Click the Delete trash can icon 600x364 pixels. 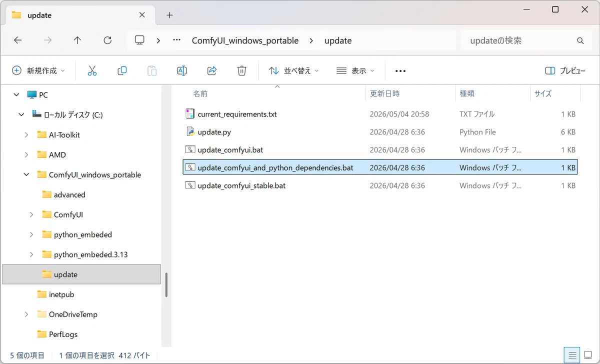click(x=242, y=70)
